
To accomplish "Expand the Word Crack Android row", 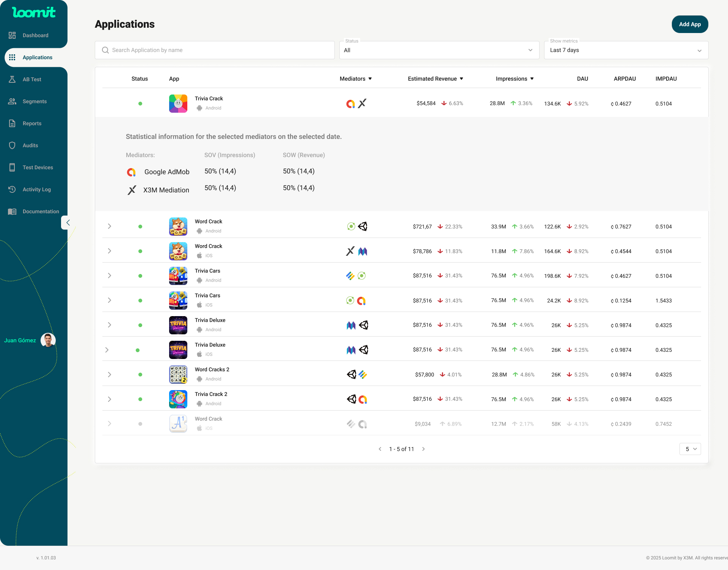I will point(109,227).
